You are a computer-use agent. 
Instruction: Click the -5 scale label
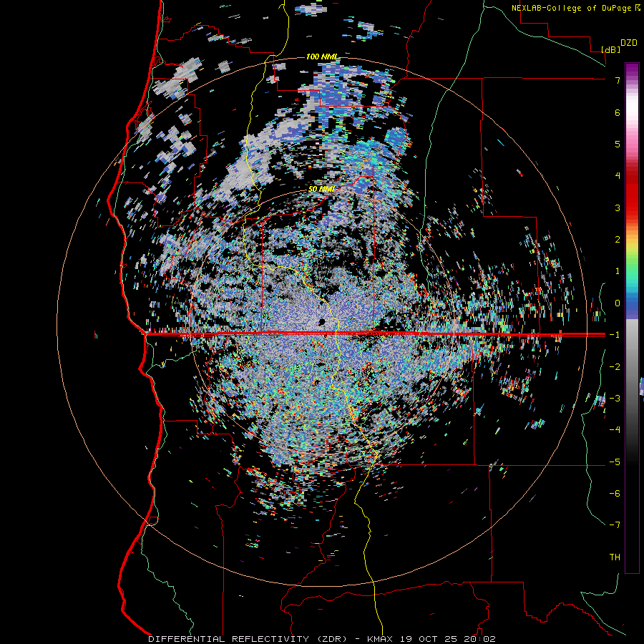615,462
